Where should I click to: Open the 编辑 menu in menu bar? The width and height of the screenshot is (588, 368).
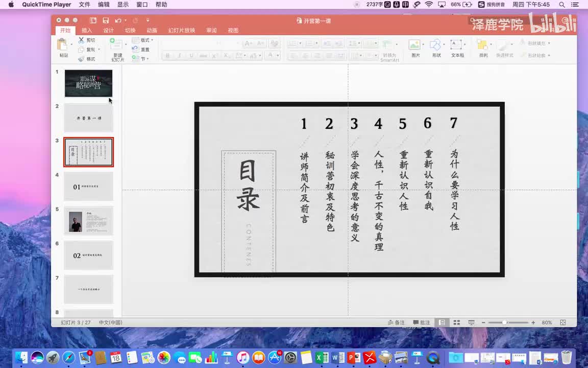click(104, 5)
